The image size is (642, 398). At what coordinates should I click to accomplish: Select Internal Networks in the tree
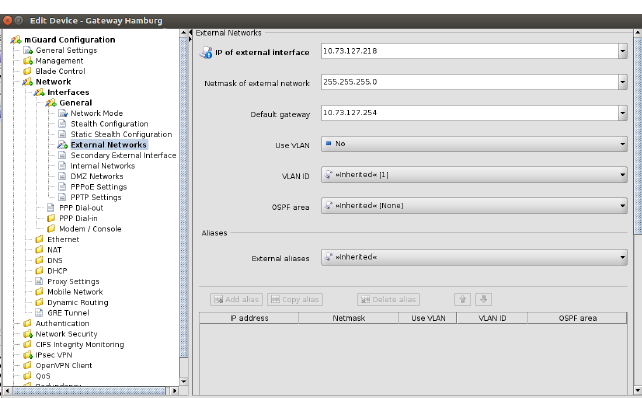pos(102,166)
